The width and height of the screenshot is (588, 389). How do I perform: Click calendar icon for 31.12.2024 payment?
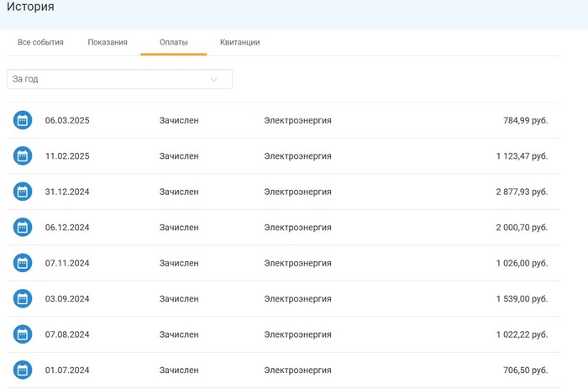point(23,192)
